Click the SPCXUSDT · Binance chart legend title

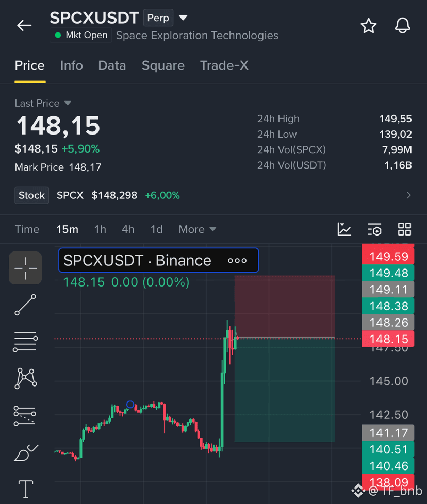137,260
